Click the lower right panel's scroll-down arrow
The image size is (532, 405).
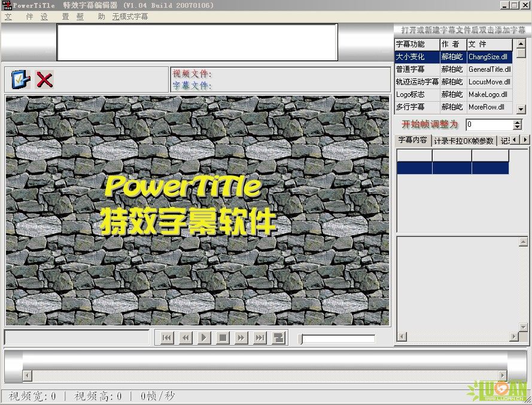(523, 327)
